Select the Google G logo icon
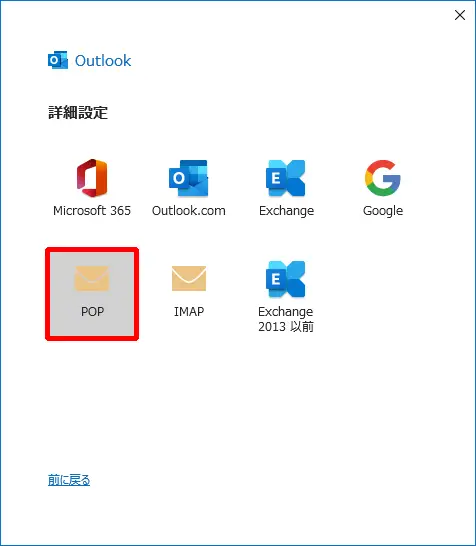The height and width of the screenshot is (546, 476). pyautogui.click(x=383, y=178)
